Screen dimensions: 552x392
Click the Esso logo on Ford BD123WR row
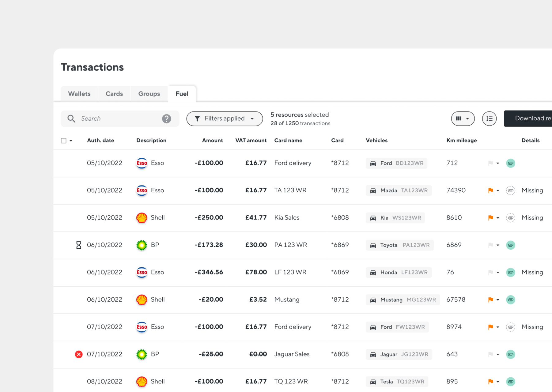142,163
